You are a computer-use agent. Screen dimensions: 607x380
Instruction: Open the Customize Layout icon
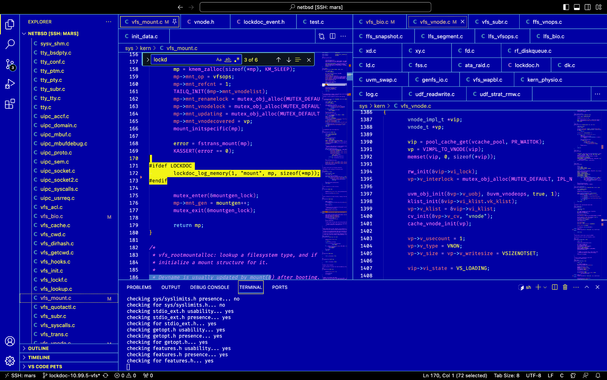click(598, 7)
